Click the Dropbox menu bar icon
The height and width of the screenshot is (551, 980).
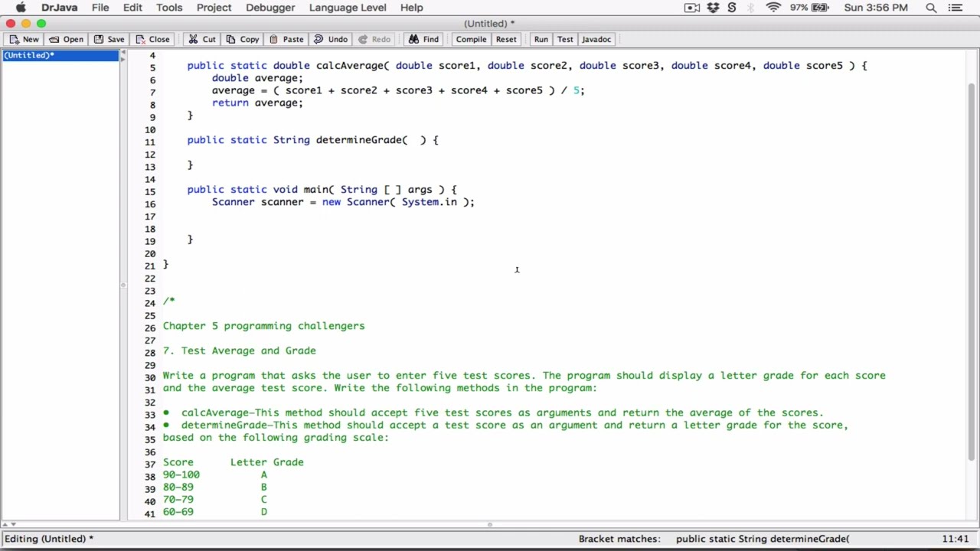coord(713,8)
